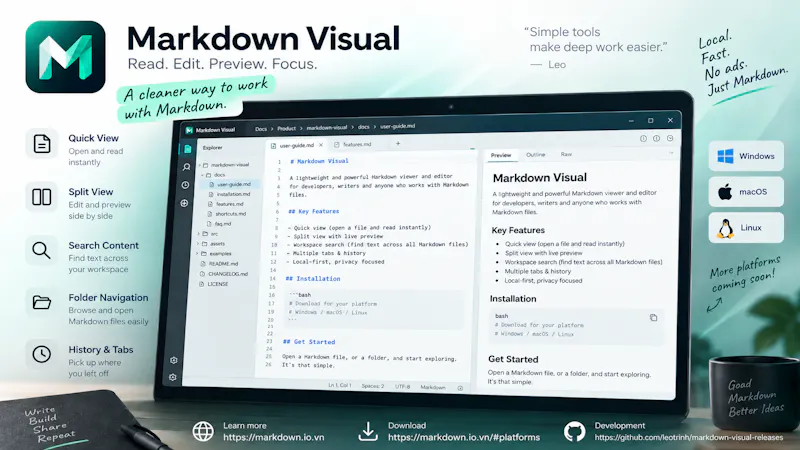Image resolution: width=800 pixels, height=450 pixels.
Task: Open the Explorer files icon in sidebar
Action: pyautogui.click(x=187, y=148)
